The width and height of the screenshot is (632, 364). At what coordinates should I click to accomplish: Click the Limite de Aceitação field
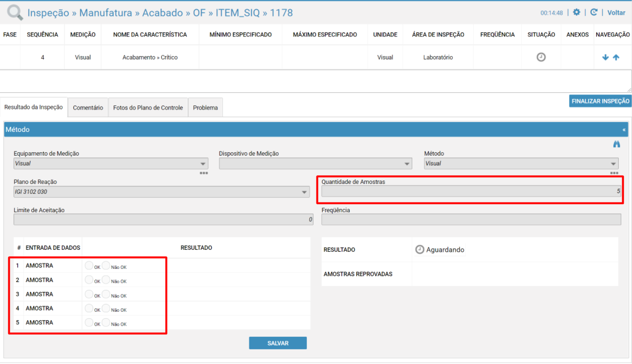point(164,220)
